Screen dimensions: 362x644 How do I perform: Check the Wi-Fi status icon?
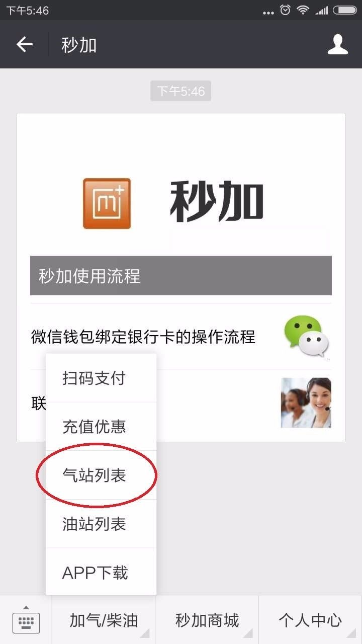point(303,10)
